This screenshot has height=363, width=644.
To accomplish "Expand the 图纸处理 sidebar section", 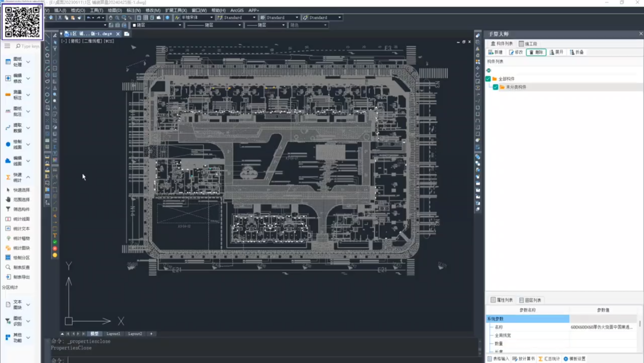I will click(x=28, y=62).
